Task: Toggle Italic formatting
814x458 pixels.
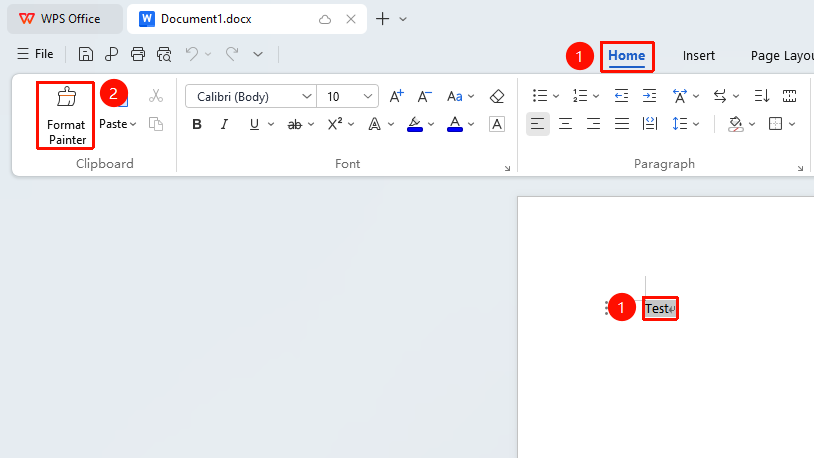Action: point(224,124)
